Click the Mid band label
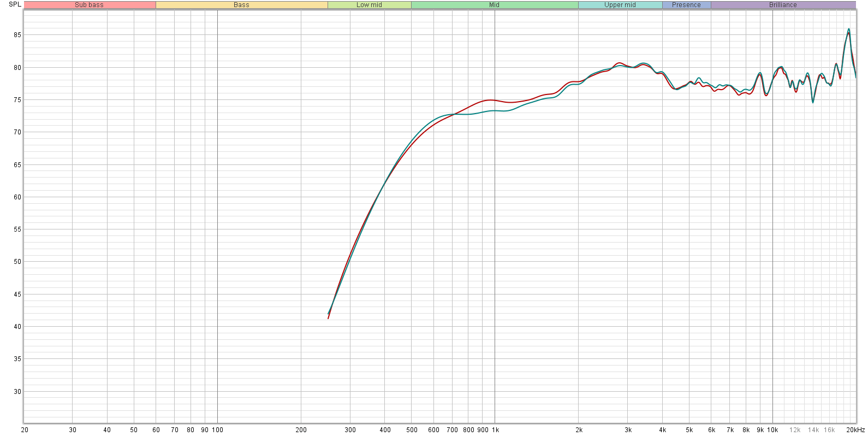868x436 pixels. point(495,5)
